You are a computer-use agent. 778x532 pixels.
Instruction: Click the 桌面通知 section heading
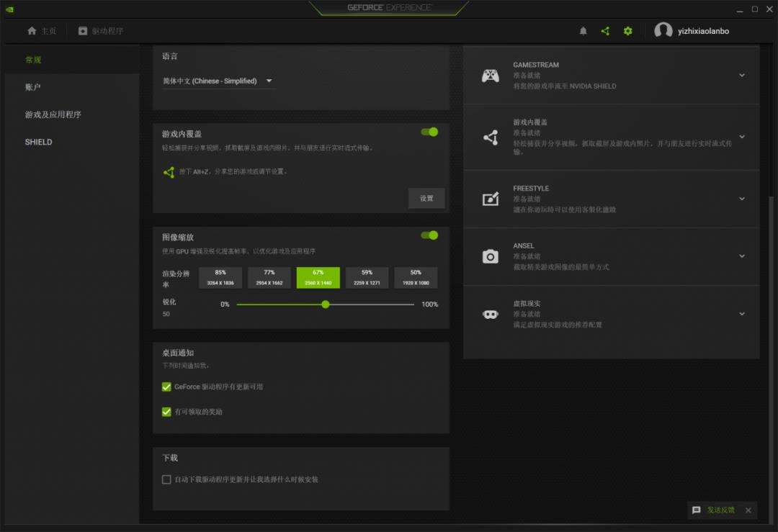click(178, 353)
